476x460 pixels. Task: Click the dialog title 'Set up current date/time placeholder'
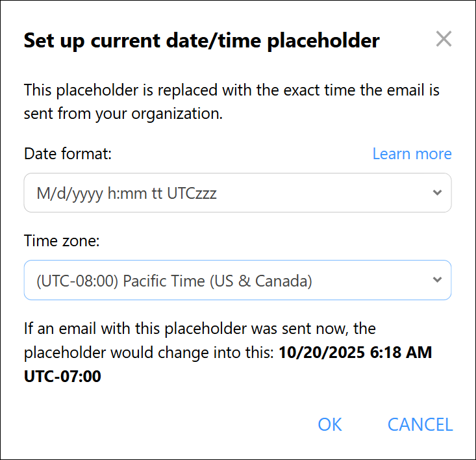tap(201, 41)
